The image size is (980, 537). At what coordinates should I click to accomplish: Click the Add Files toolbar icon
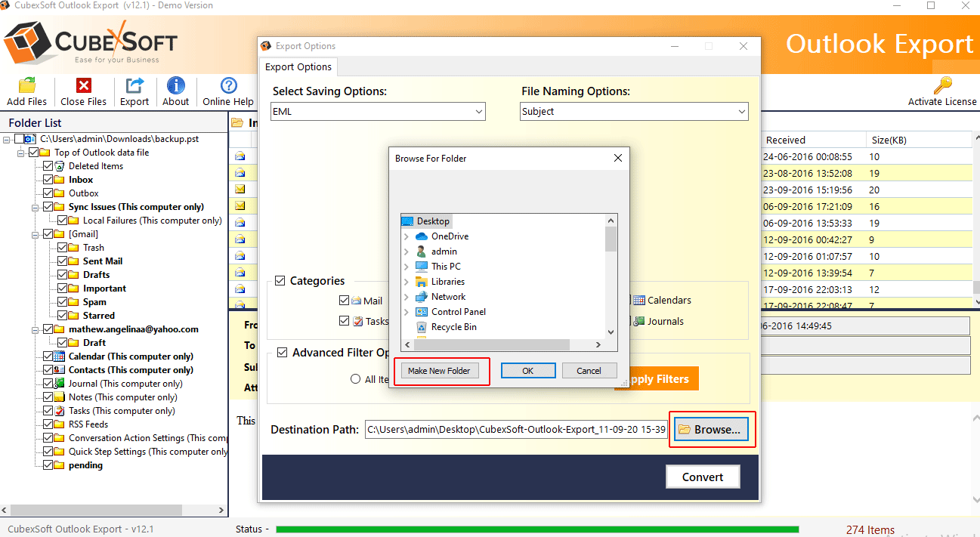(26, 85)
